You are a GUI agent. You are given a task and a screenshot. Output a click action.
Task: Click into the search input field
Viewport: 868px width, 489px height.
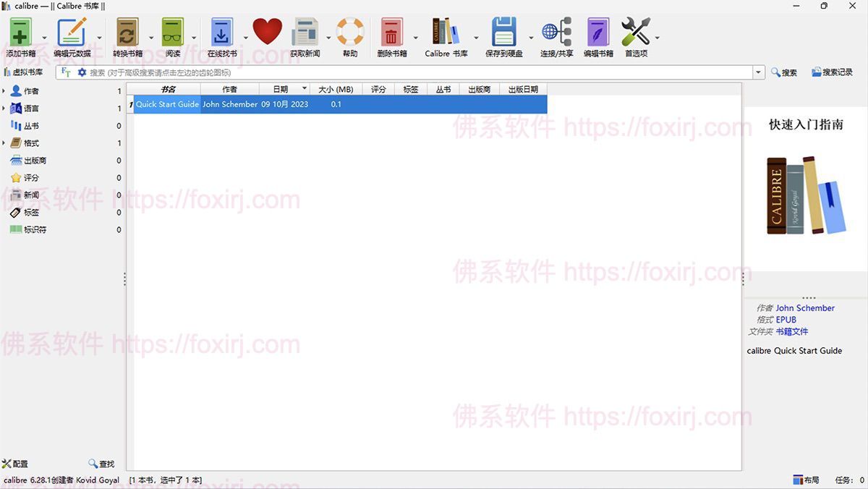point(420,72)
